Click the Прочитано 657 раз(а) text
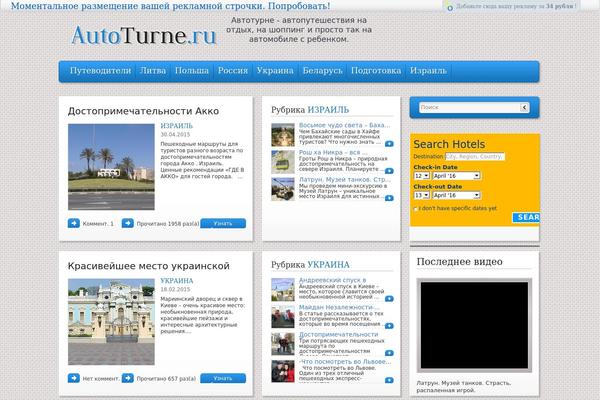600x400 pixels. pos(166,379)
